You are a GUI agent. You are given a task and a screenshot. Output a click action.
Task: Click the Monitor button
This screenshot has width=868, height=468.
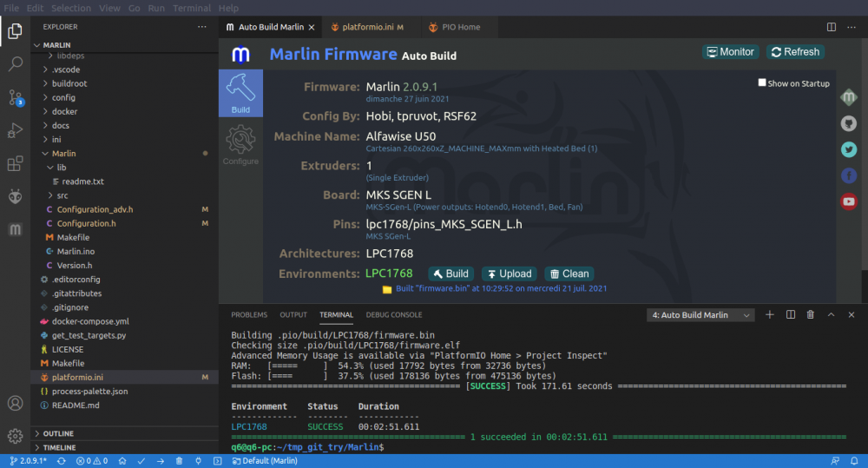click(x=731, y=52)
